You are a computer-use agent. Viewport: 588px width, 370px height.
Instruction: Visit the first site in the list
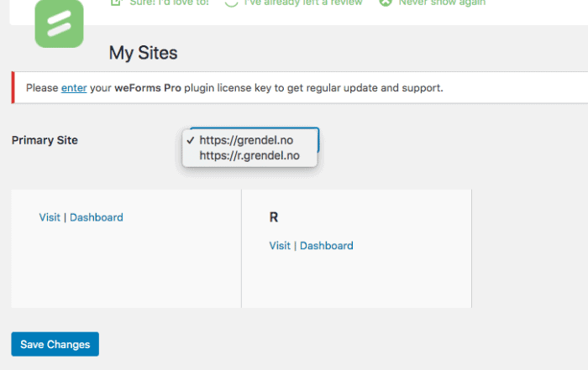(50, 217)
